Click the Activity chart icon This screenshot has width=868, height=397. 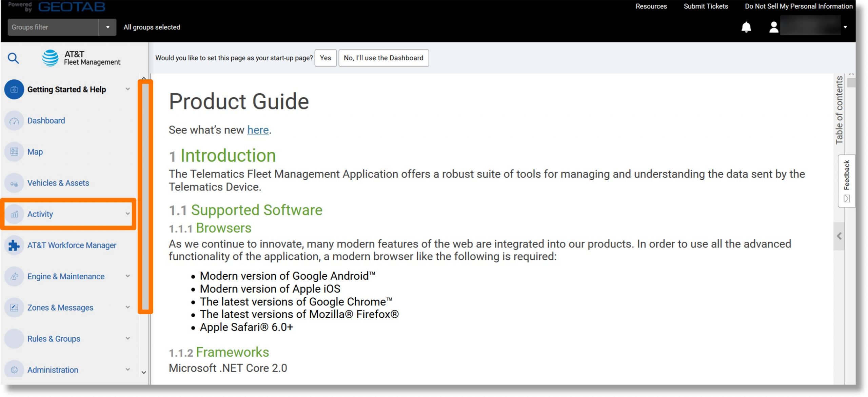point(14,214)
